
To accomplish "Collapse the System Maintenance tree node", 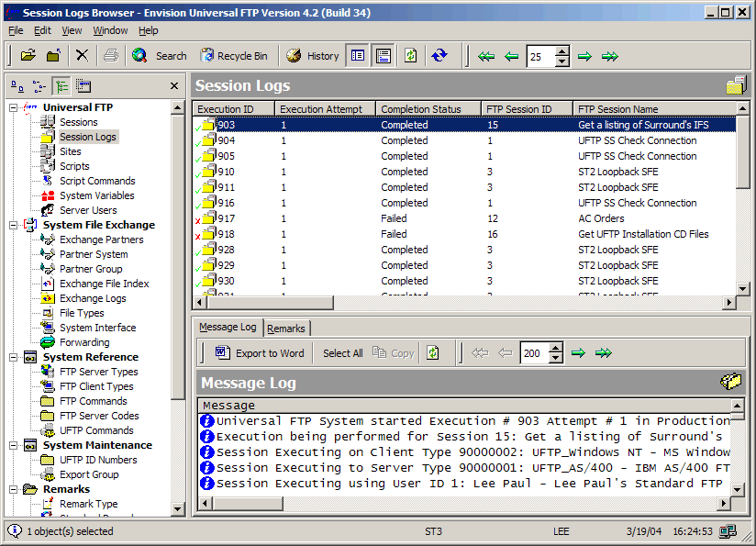I will pos(14,446).
